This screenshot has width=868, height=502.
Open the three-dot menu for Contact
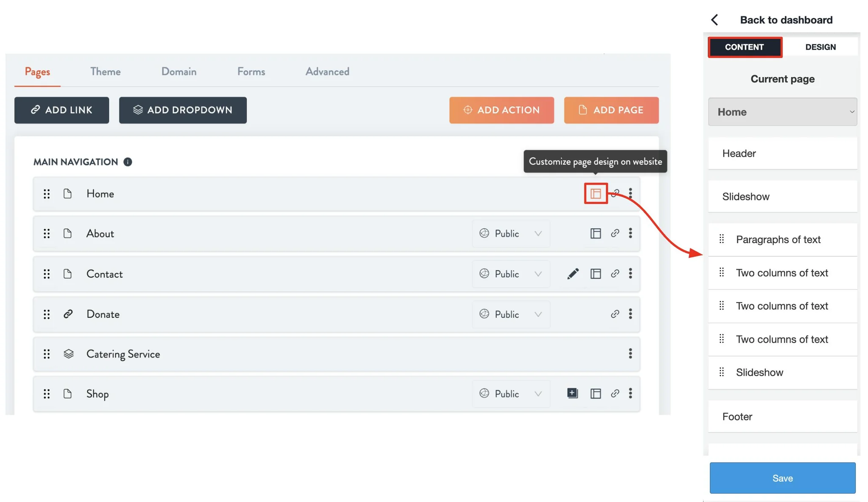click(x=631, y=274)
